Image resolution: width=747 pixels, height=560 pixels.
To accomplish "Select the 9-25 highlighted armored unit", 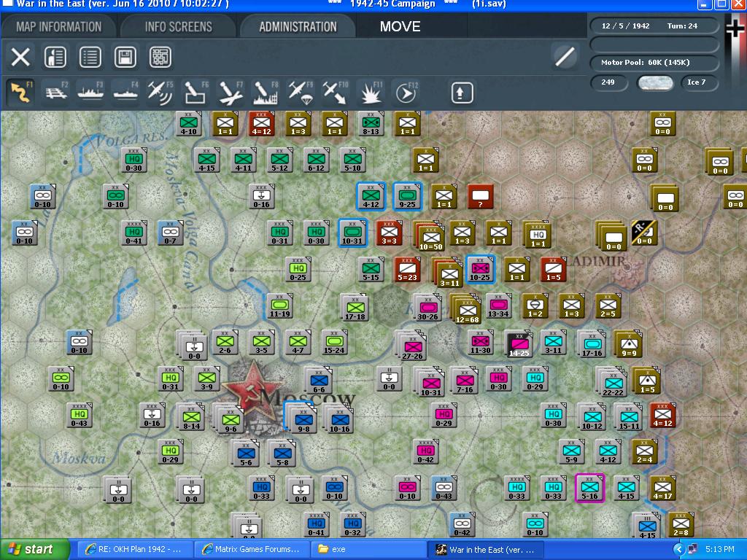I will pyautogui.click(x=407, y=196).
